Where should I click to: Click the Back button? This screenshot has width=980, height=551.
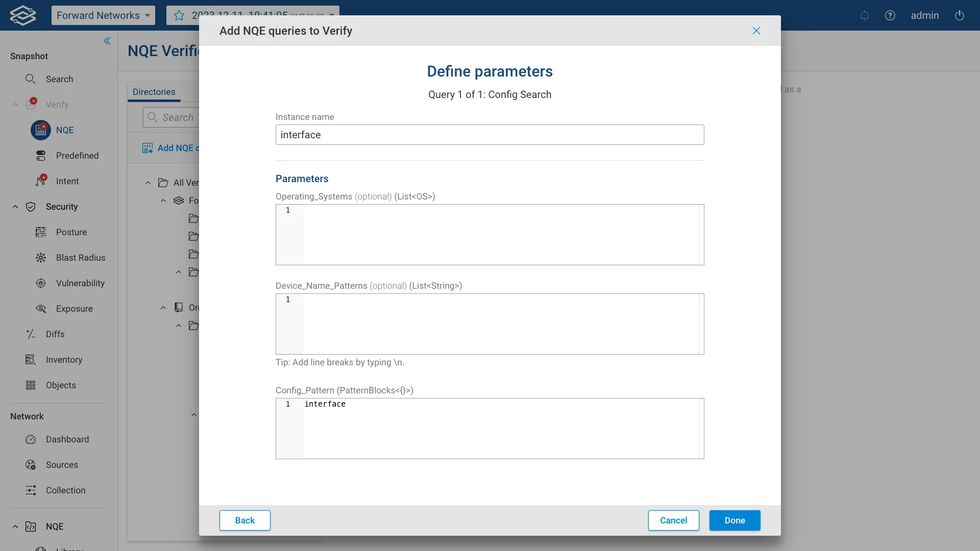pyautogui.click(x=244, y=520)
